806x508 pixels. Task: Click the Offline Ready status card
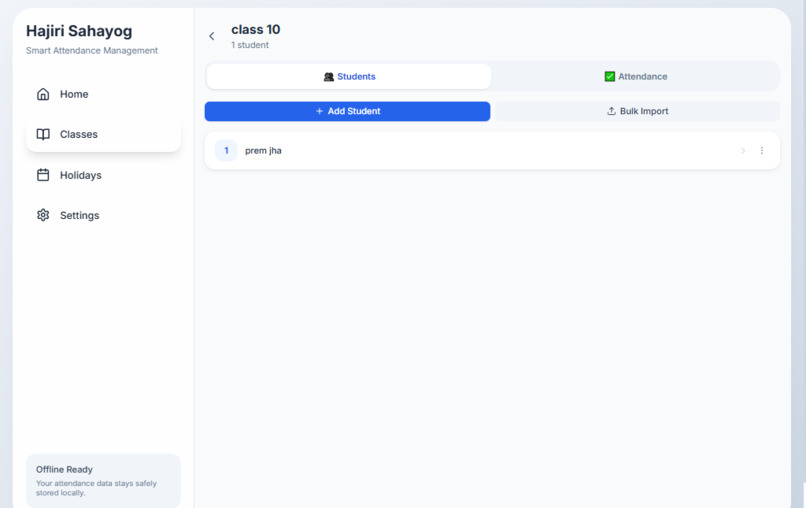pyautogui.click(x=103, y=480)
